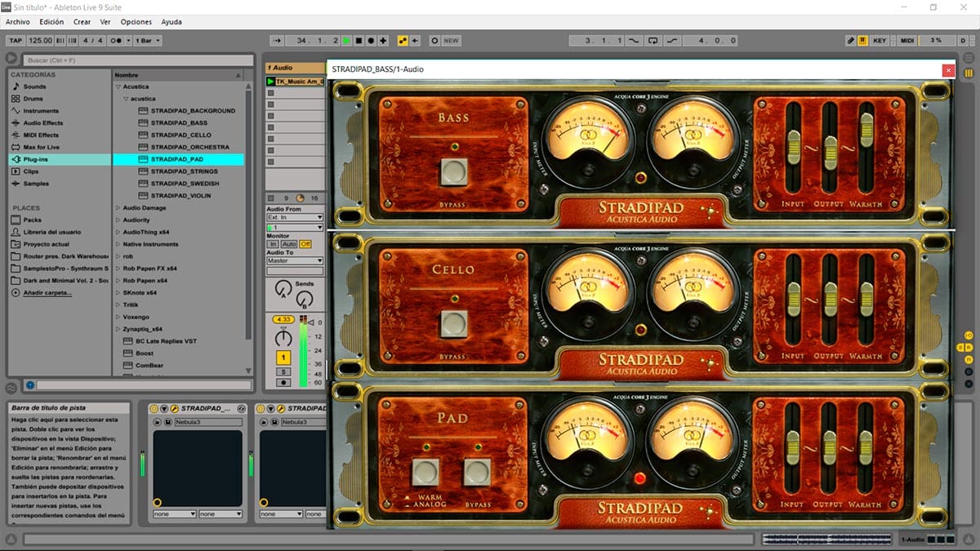Click the Send A knob
This screenshot has height=551, width=980.
[x=283, y=289]
